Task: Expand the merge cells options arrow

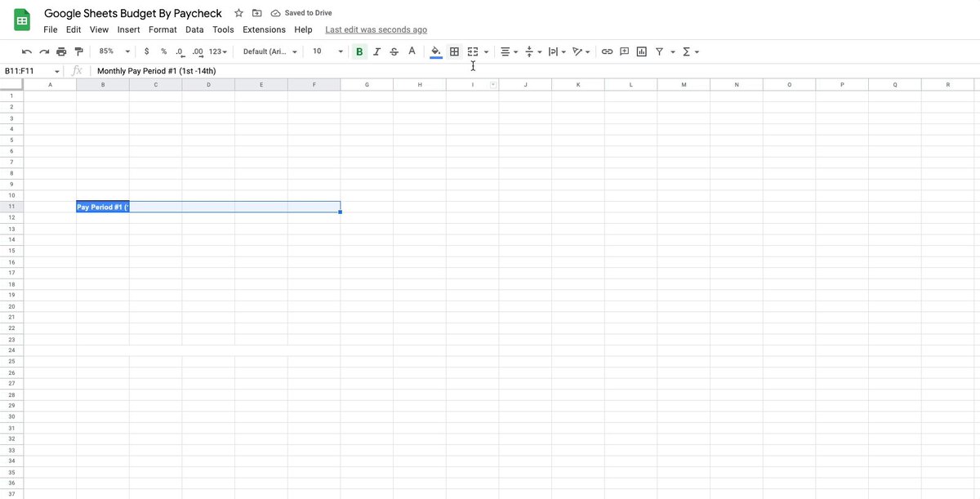Action: [487, 51]
